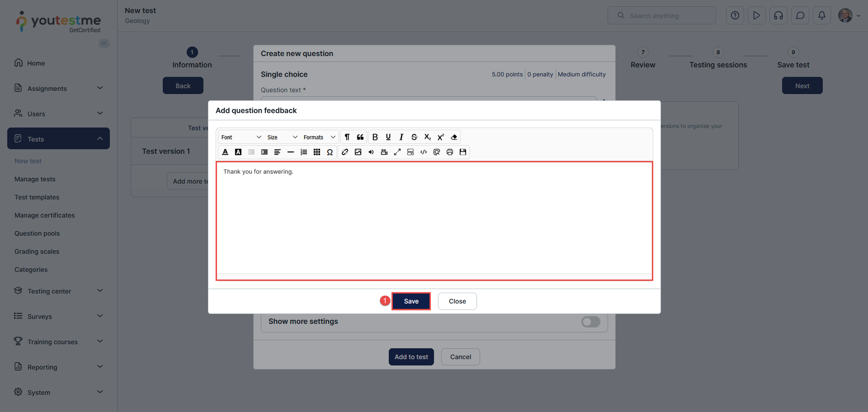Open Manage tests in sidebar
This screenshot has height=412, width=868.
pos(35,179)
